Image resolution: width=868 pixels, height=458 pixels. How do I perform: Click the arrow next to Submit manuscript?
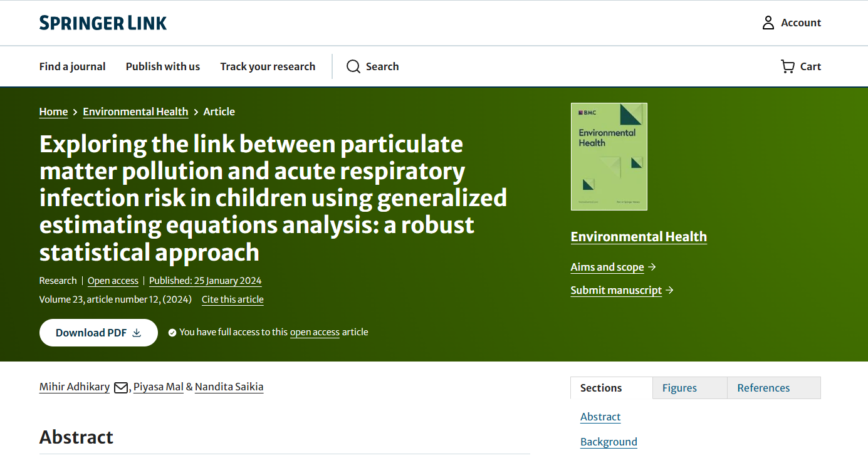point(669,290)
